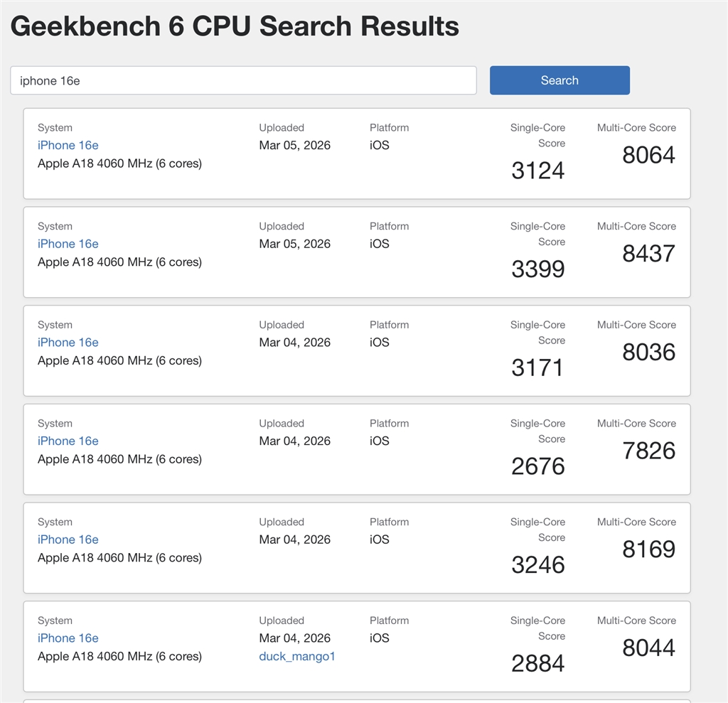Select the 8169 multi-core score value
This screenshot has height=703, width=728.
pyautogui.click(x=648, y=549)
